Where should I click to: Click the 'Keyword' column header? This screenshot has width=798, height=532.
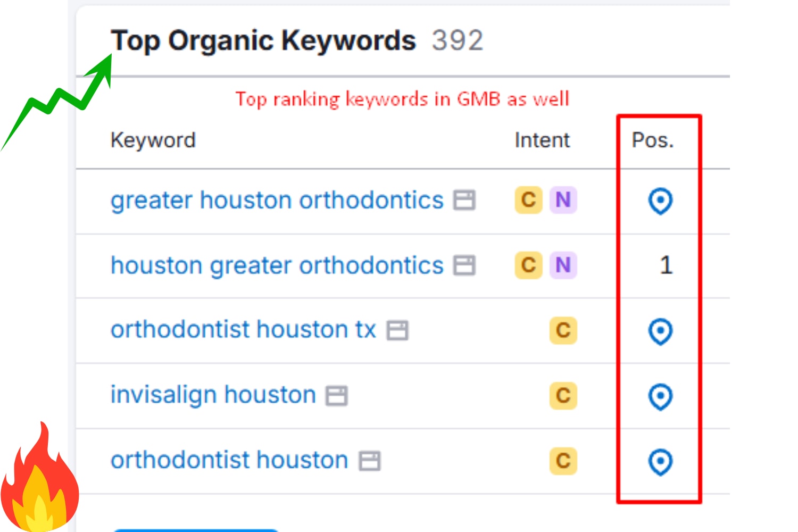tap(153, 140)
